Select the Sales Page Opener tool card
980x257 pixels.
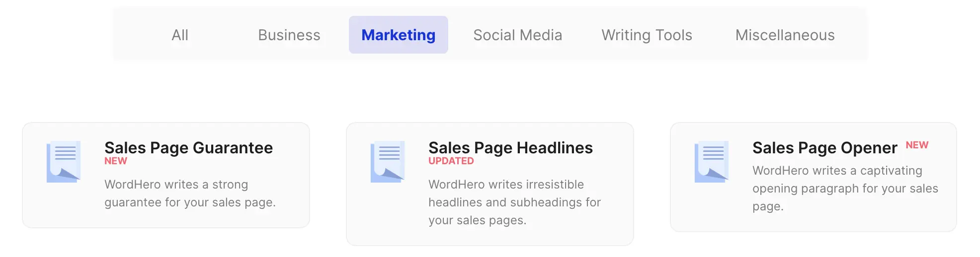813,222
